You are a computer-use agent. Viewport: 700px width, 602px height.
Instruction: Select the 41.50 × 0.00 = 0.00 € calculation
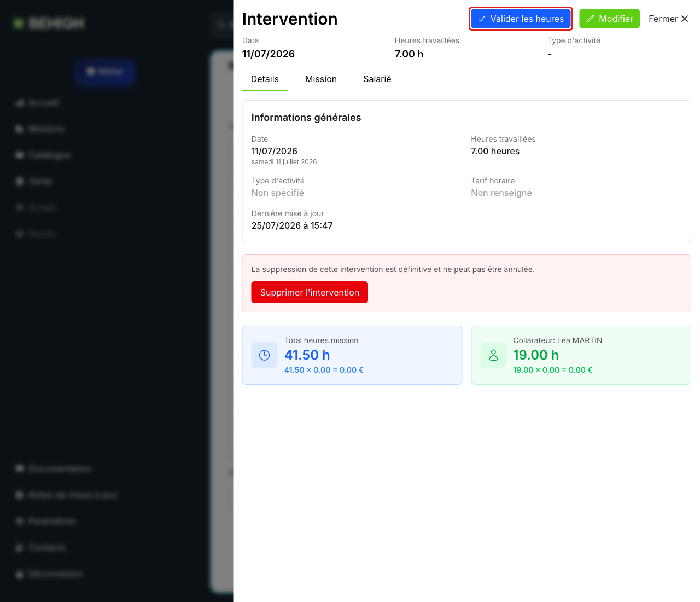pos(324,370)
